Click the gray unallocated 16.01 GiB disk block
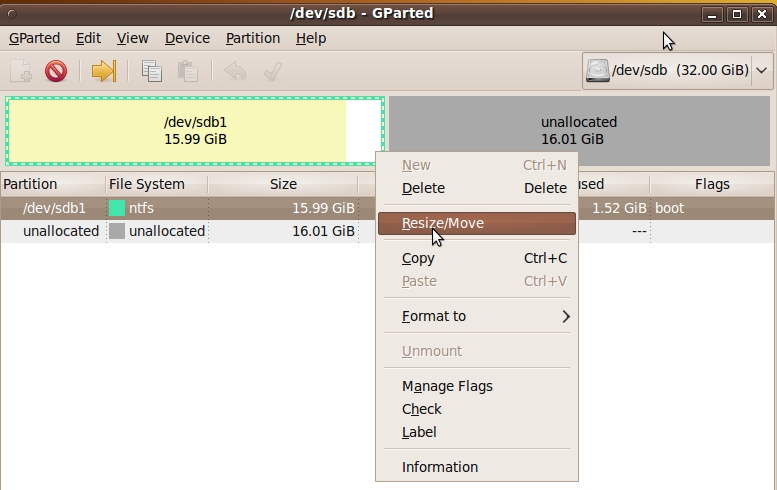Image resolution: width=777 pixels, height=490 pixels. point(579,130)
